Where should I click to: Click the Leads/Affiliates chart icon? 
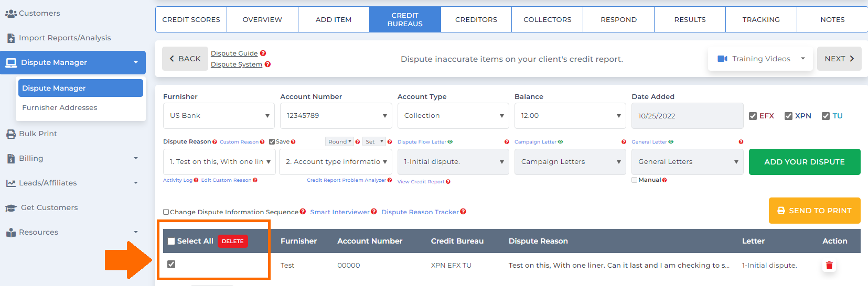coord(10,183)
